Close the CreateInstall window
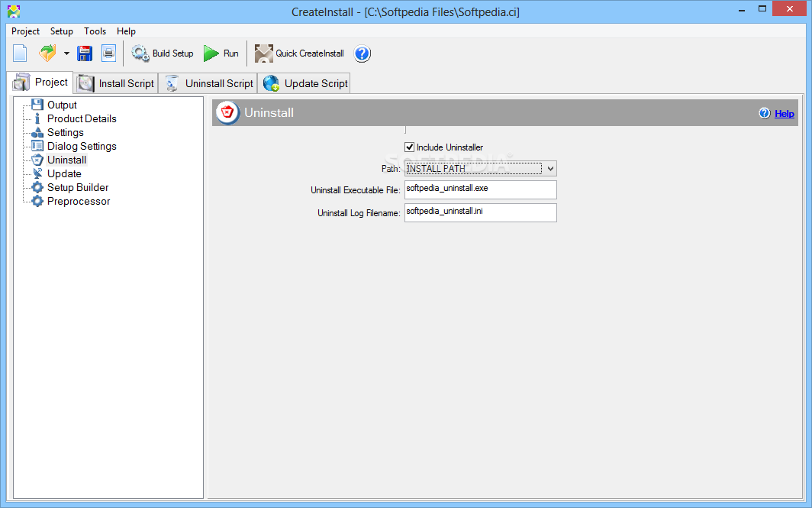The image size is (812, 508). pos(790,9)
